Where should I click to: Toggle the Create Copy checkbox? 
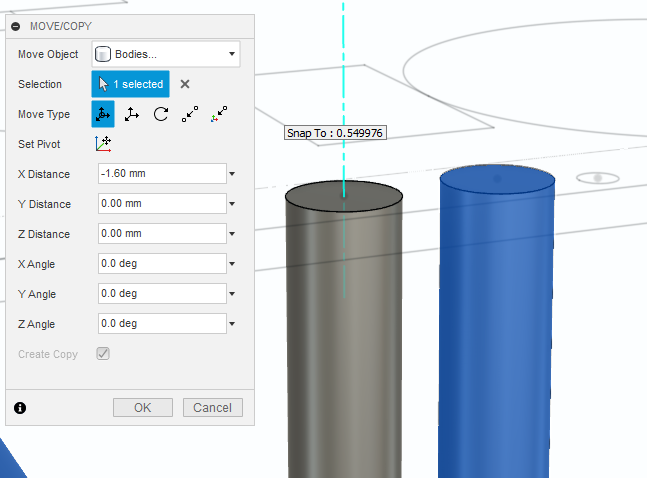(103, 354)
